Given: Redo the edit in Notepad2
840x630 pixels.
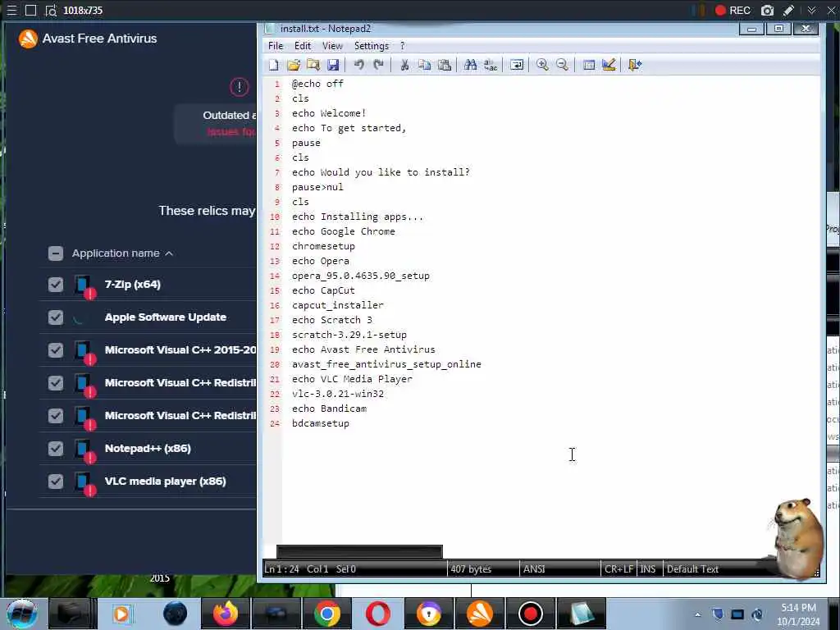Looking at the screenshot, I should 379,65.
